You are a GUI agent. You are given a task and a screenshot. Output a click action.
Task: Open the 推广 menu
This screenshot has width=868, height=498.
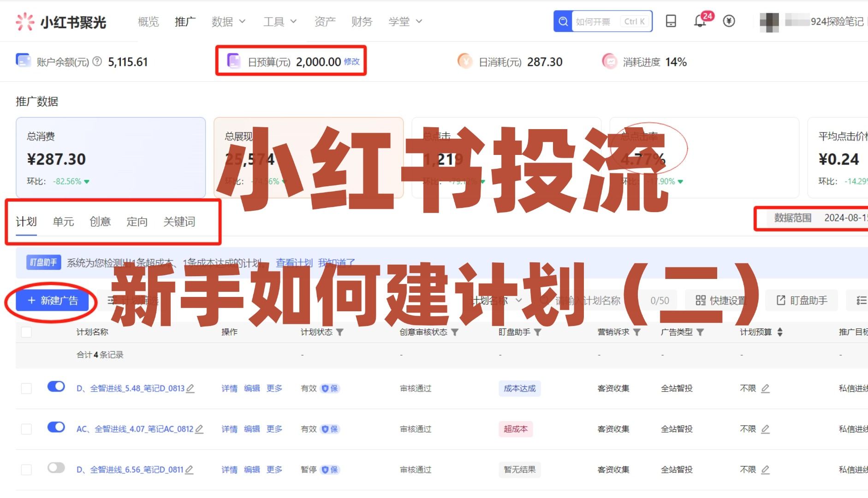(x=185, y=22)
